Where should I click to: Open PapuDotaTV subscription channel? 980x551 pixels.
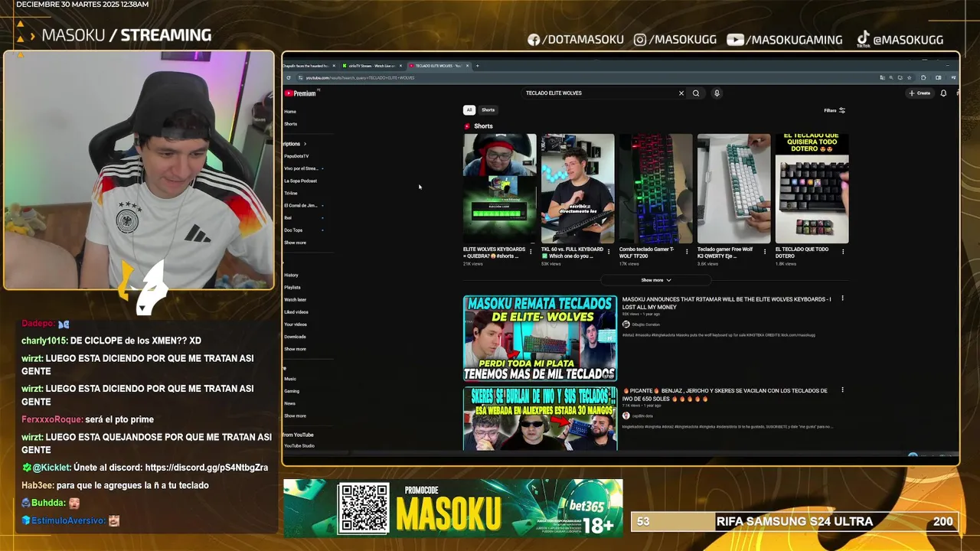click(x=296, y=156)
